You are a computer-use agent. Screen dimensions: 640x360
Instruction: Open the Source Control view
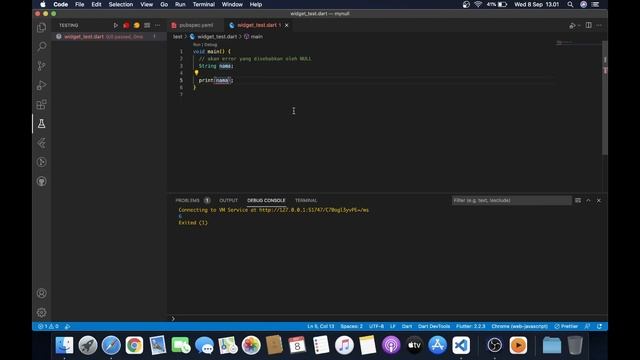click(x=41, y=66)
